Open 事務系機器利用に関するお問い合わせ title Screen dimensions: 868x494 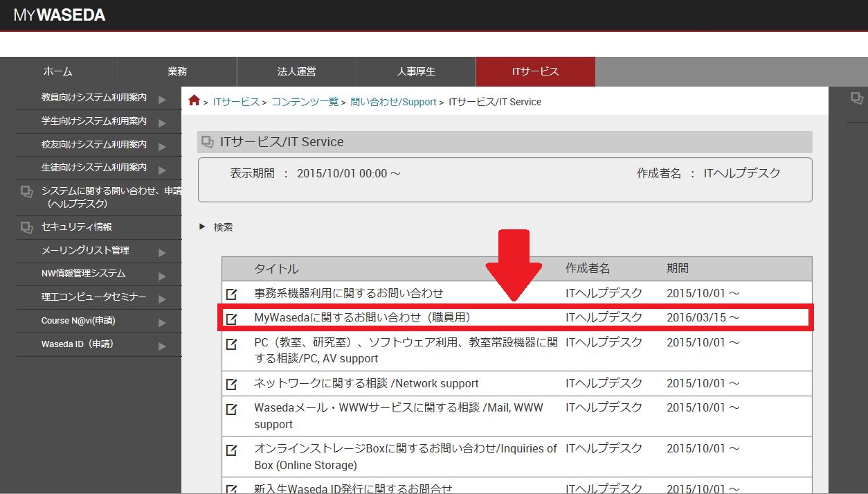coord(349,293)
